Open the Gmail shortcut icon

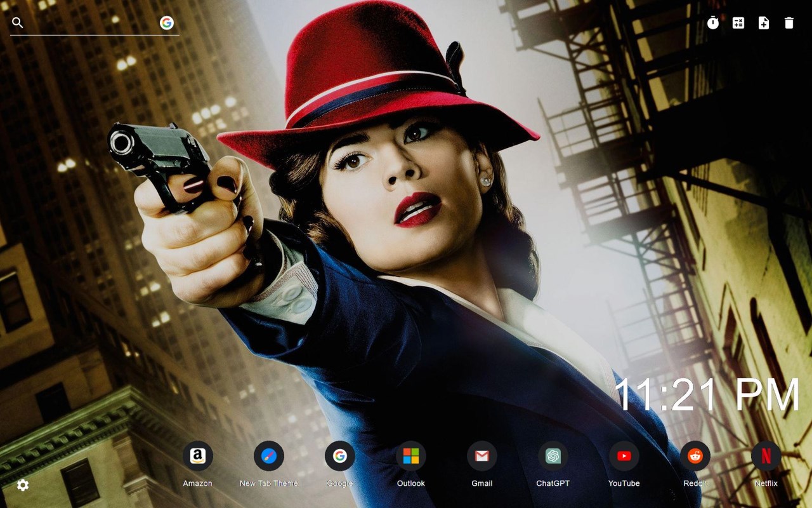tap(482, 456)
